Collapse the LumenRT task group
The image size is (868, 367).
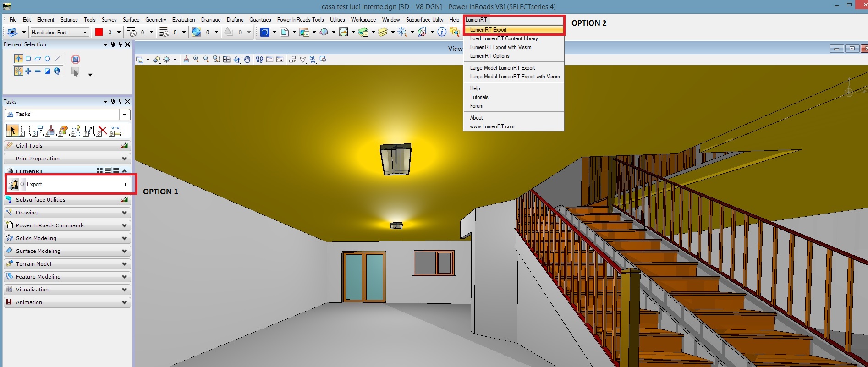pyautogui.click(x=124, y=171)
